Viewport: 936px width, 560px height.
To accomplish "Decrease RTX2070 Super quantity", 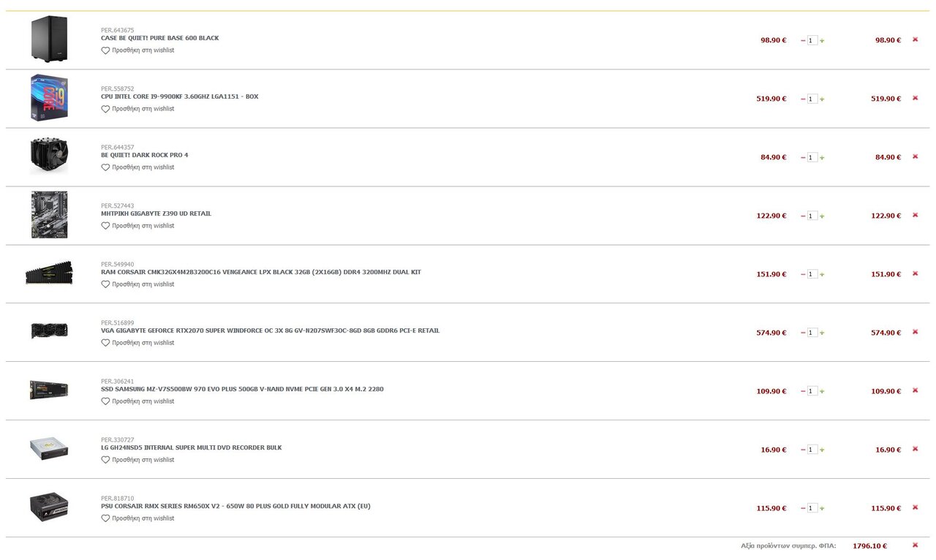I will click(803, 333).
